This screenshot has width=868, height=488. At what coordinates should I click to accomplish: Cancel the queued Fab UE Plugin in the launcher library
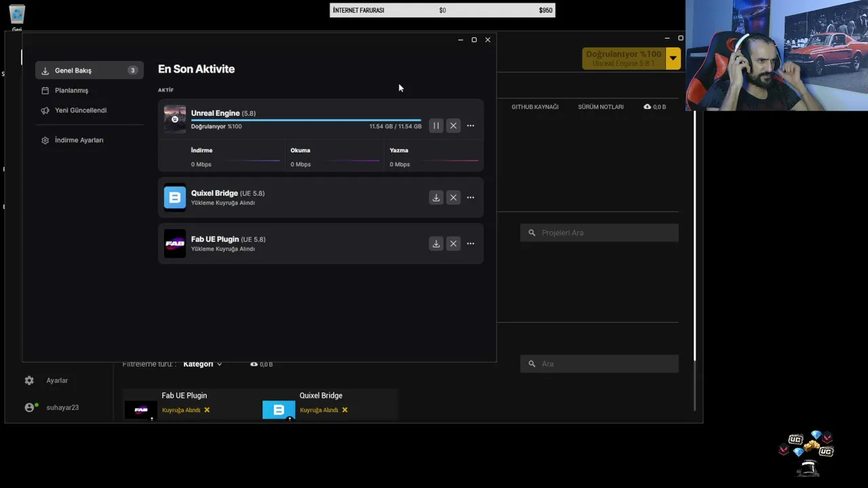(207, 410)
